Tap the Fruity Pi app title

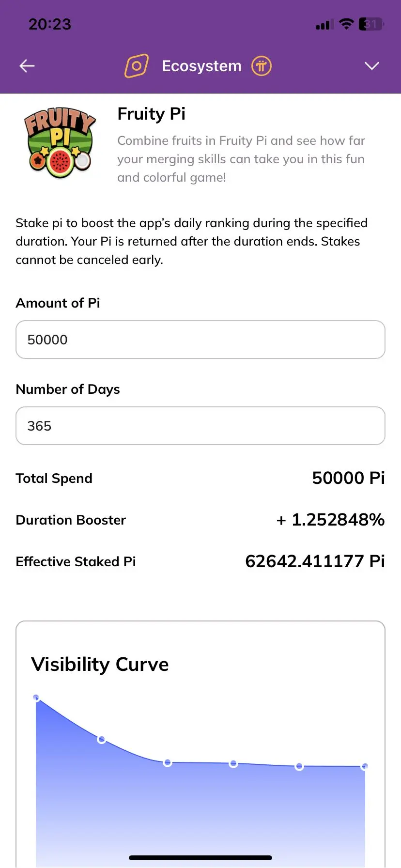(152, 114)
